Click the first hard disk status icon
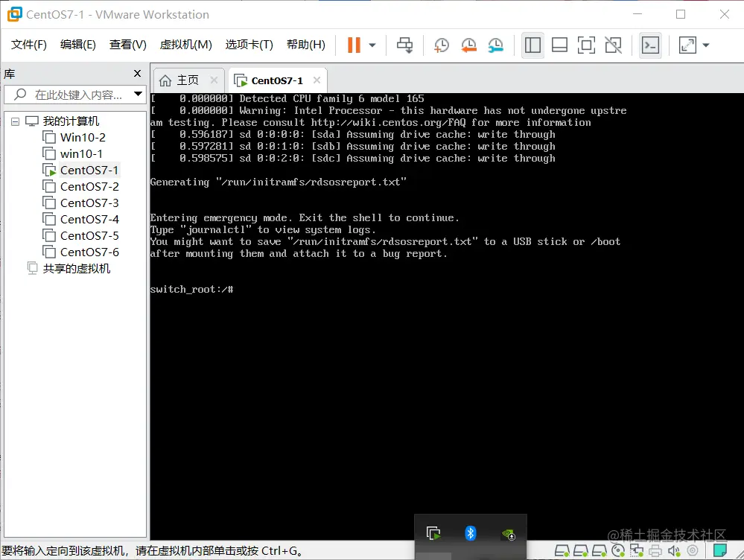Image resolution: width=744 pixels, height=560 pixels. 562,550
